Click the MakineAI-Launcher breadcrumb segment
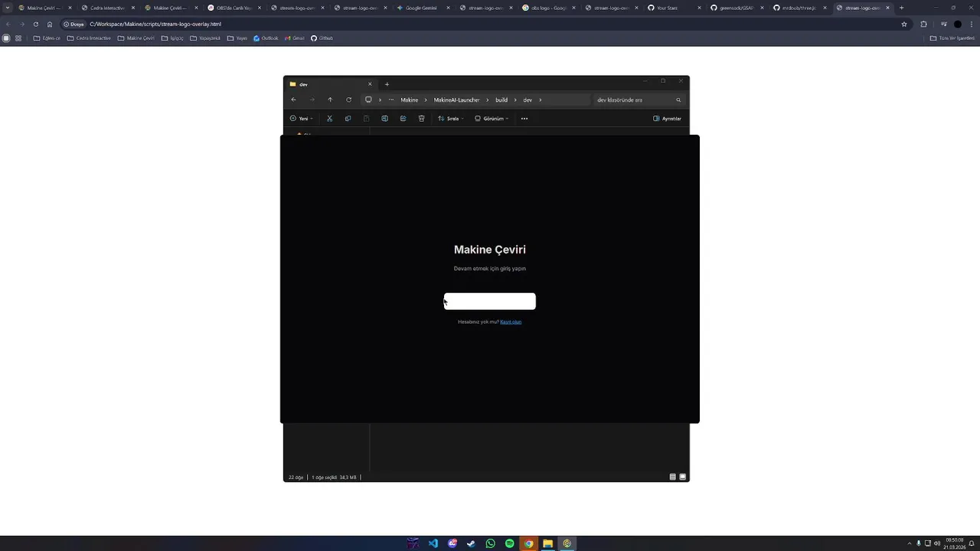Screen dimensions: 980x551 (457, 99)
